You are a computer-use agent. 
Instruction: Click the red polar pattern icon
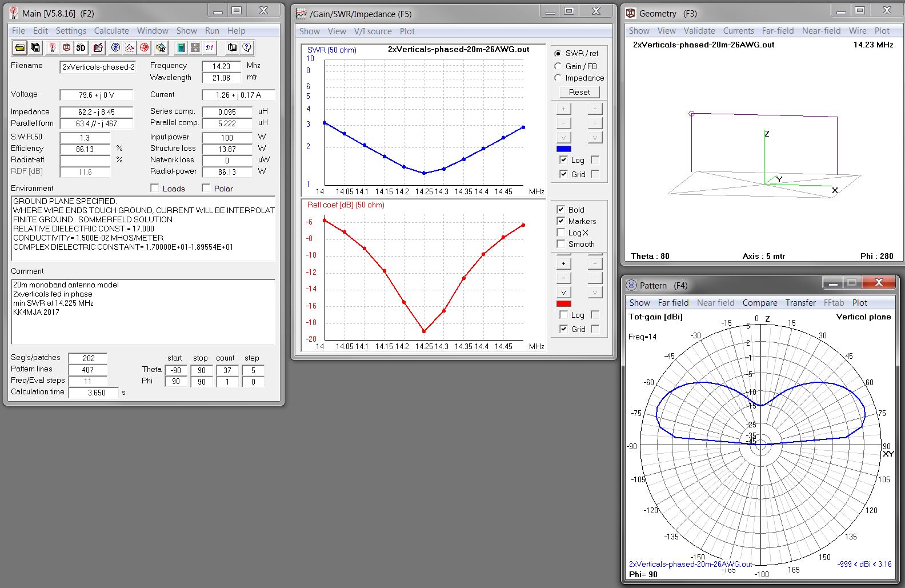point(144,47)
